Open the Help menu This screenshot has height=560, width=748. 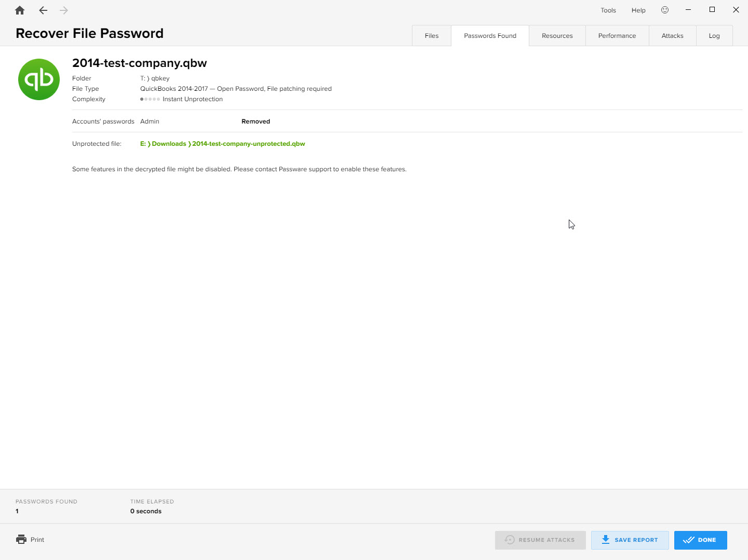[x=638, y=10]
